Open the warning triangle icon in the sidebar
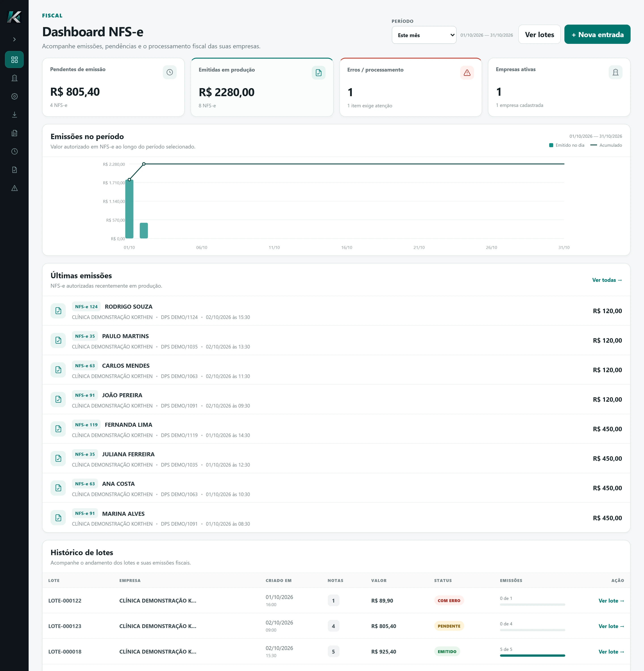The height and width of the screenshot is (671, 644). coord(14,188)
